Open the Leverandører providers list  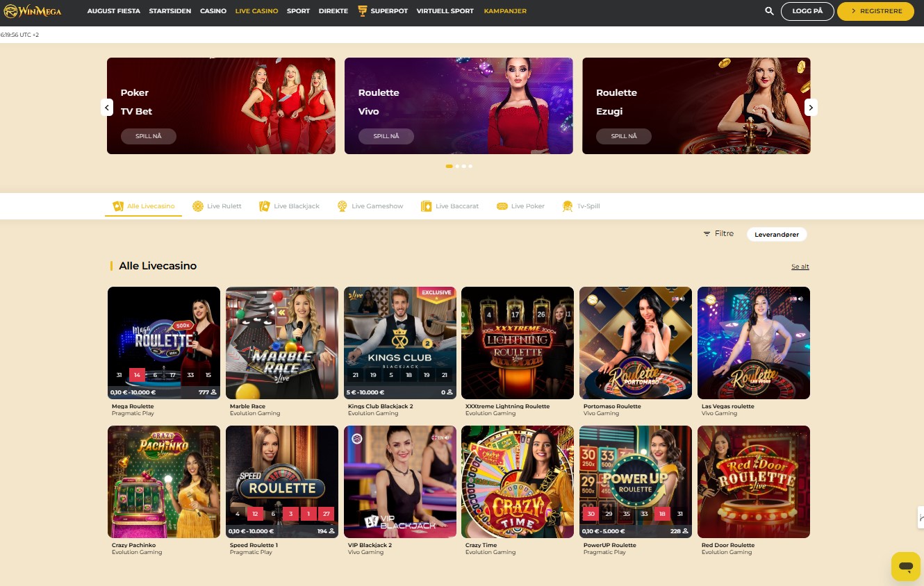777,235
